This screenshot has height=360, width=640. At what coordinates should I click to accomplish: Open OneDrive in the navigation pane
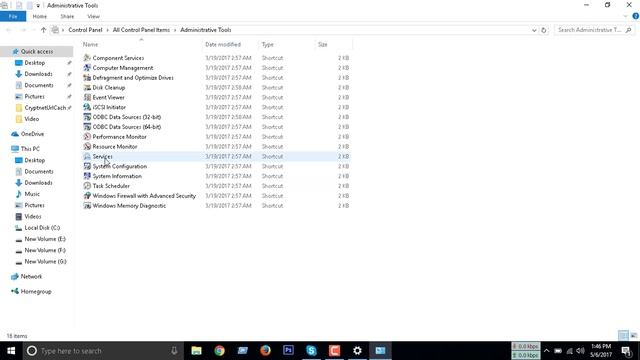tap(32, 134)
